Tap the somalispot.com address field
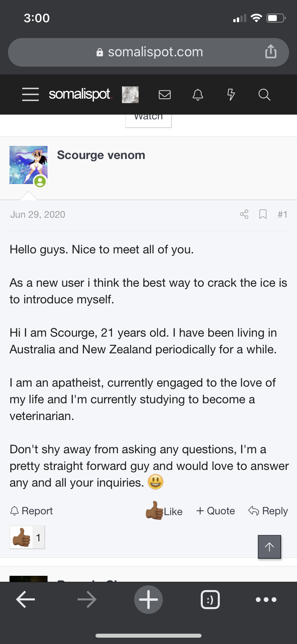 (148, 52)
